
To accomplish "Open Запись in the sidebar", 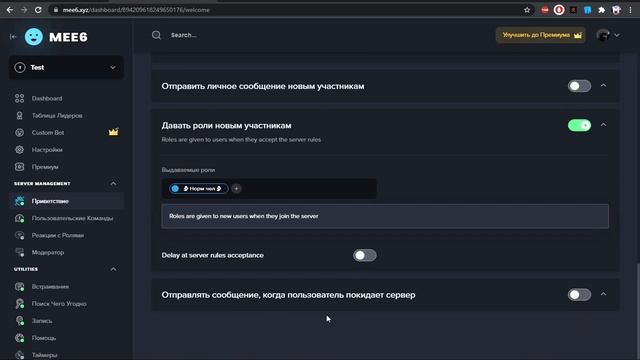I will point(42,321).
